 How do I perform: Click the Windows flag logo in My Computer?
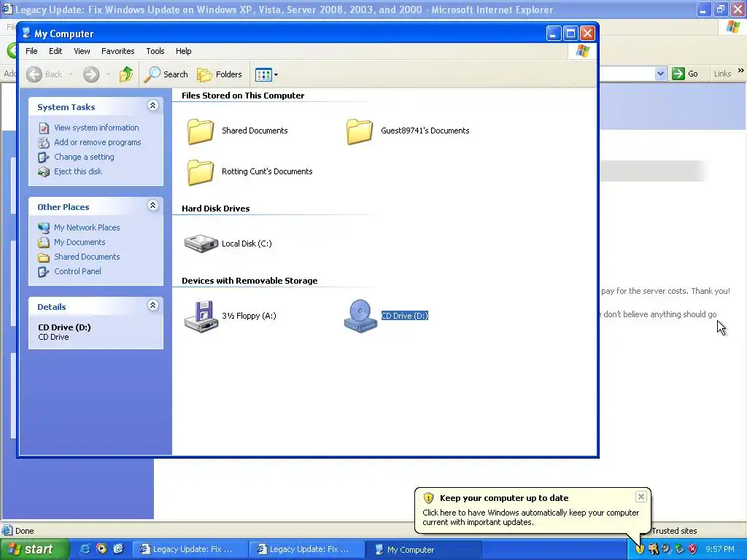582,51
